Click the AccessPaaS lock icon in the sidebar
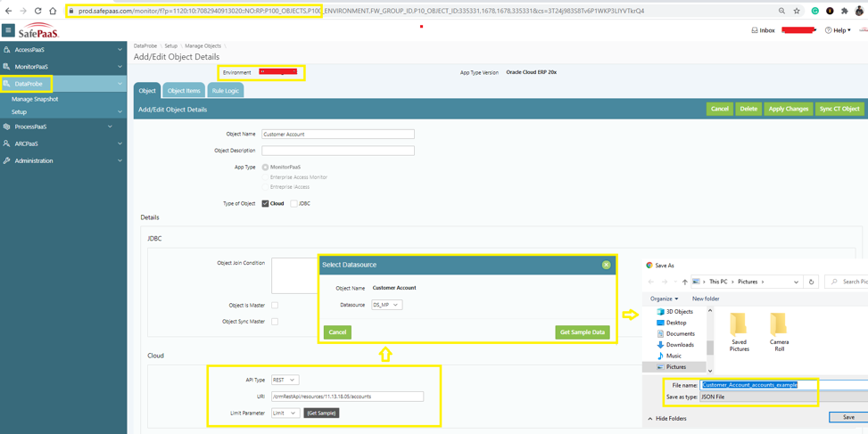This screenshot has height=434, width=868. click(6, 50)
